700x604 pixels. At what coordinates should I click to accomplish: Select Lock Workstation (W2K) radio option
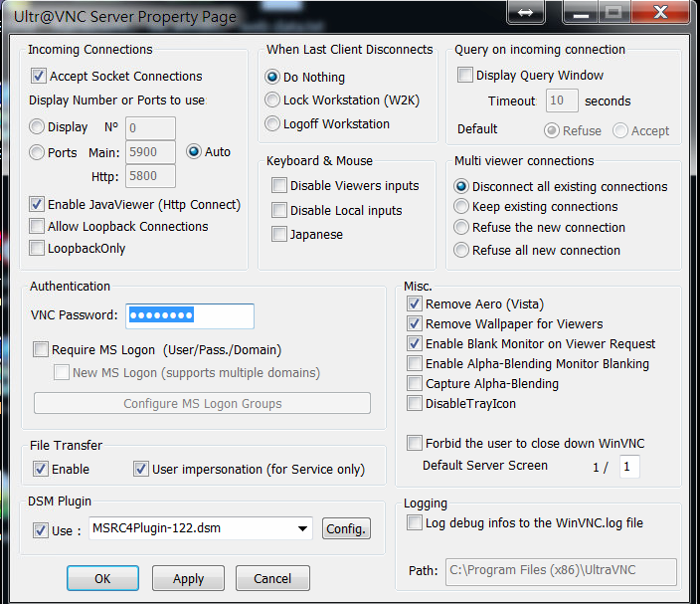pos(272,101)
